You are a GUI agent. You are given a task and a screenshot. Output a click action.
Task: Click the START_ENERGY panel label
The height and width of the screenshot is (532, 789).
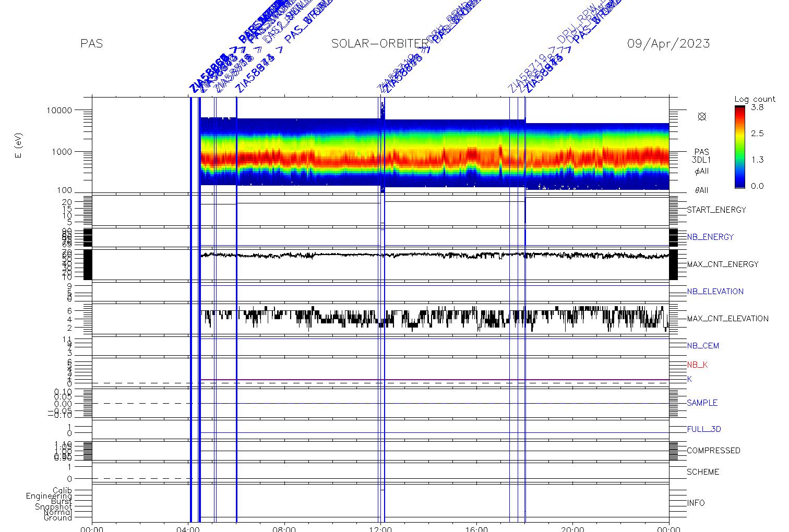pyautogui.click(x=716, y=210)
